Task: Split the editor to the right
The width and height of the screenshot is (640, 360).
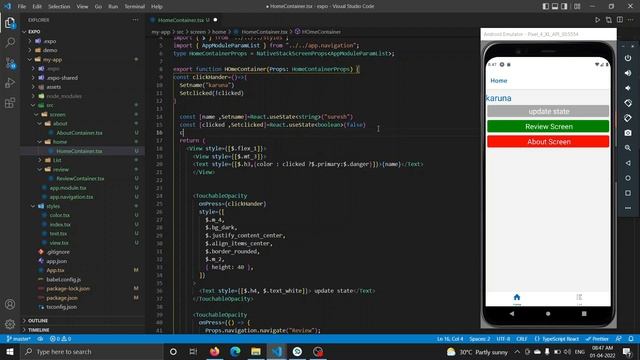Action: pyautogui.click(x=620, y=20)
